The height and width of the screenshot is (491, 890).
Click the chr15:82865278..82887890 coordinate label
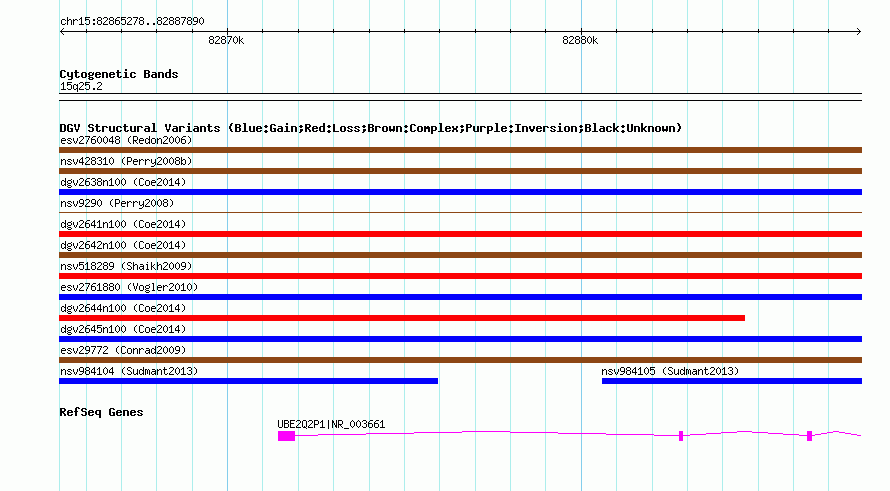[x=132, y=21]
